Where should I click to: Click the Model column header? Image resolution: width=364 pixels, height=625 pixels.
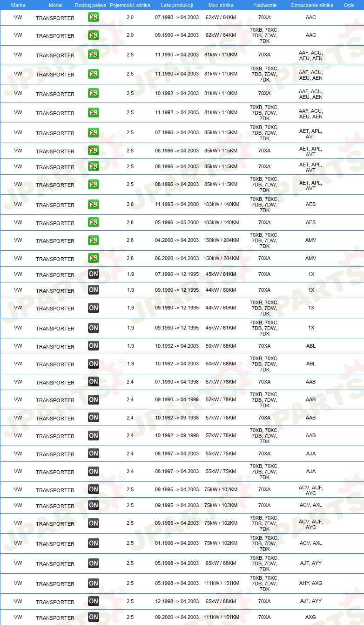(x=55, y=5)
